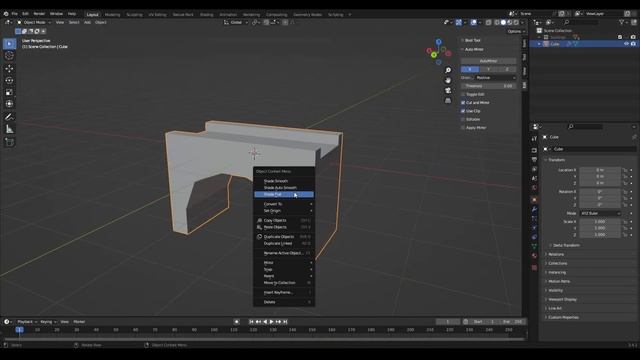Open the XYZ Euler rotation mode dropdown
Image resolution: width=640 pixels, height=360 pixels.
600,213
